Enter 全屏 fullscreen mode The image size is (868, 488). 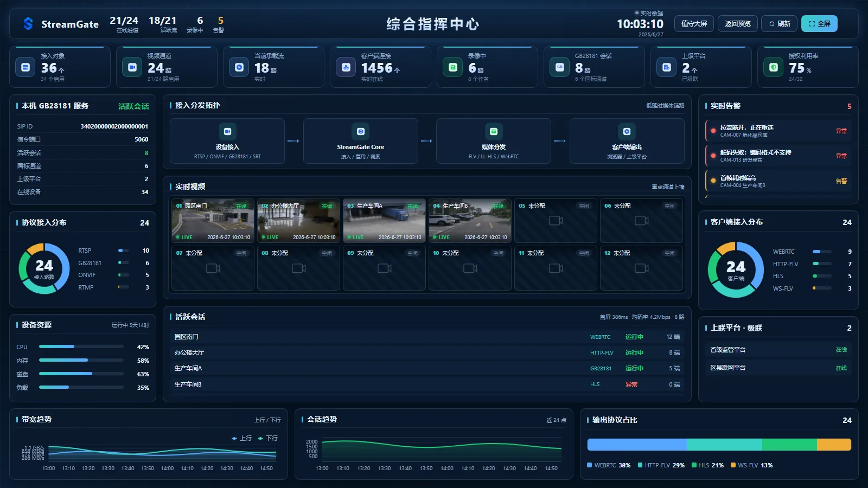coord(819,23)
